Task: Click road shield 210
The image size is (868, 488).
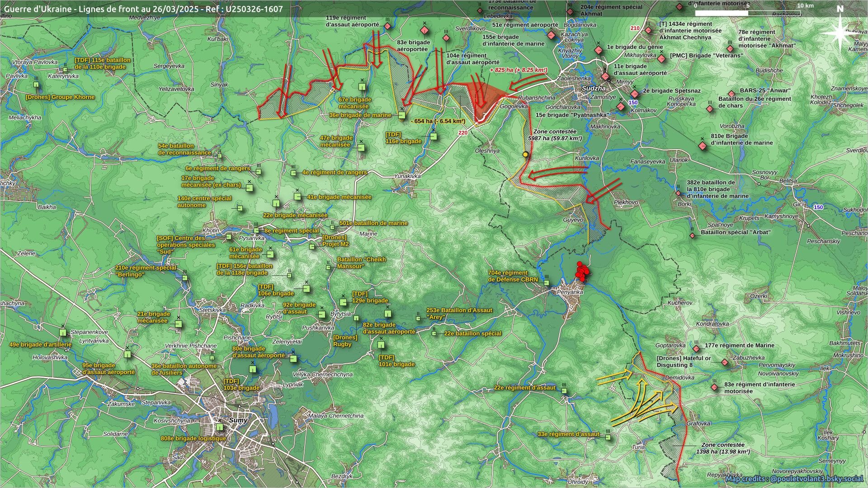Action: (635, 28)
